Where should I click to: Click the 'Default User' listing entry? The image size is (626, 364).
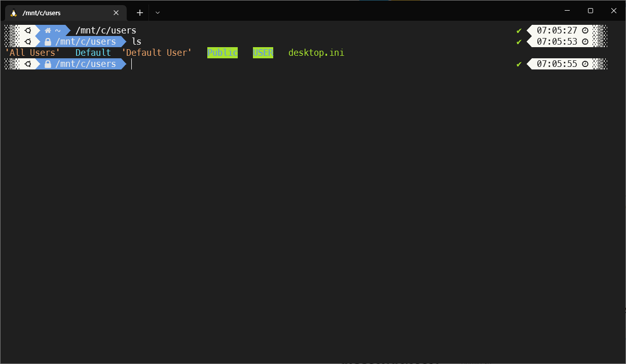[157, 53]
